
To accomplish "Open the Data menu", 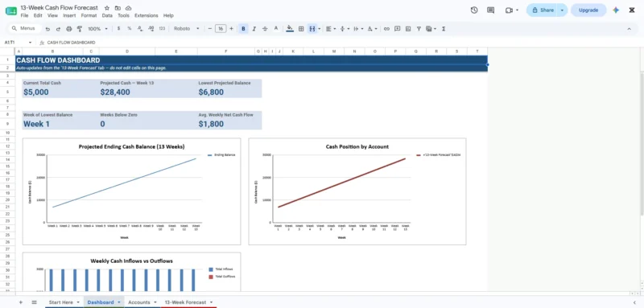I will pos(107,15).
